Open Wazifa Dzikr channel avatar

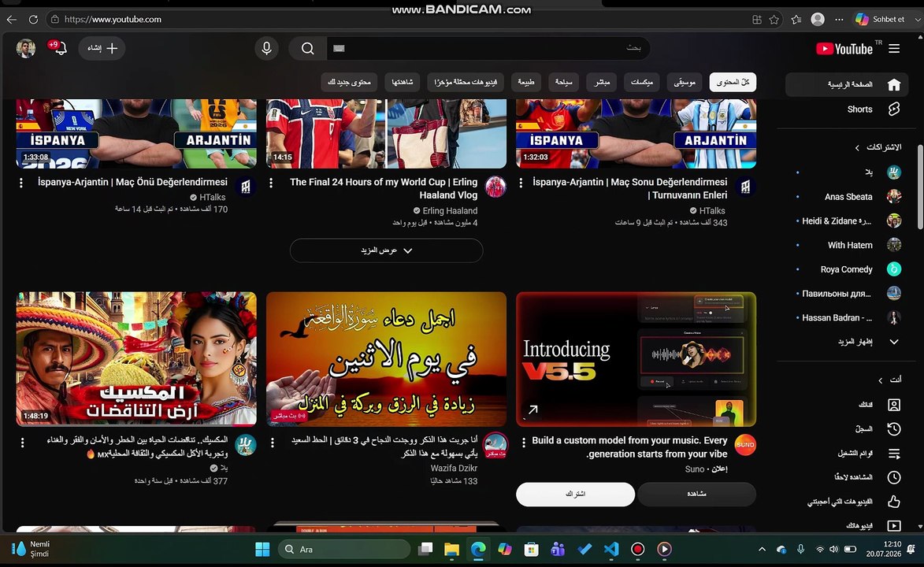click(x=495, y=445)
